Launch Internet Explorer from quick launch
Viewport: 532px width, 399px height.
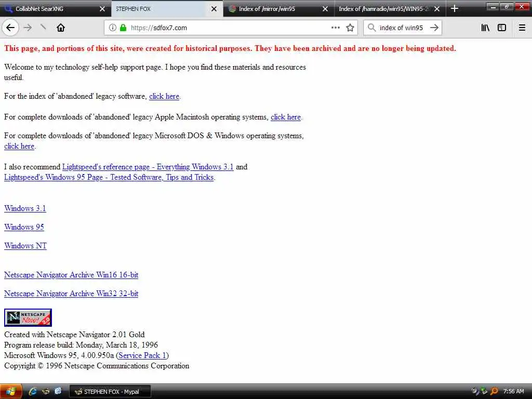pos(33,392)
